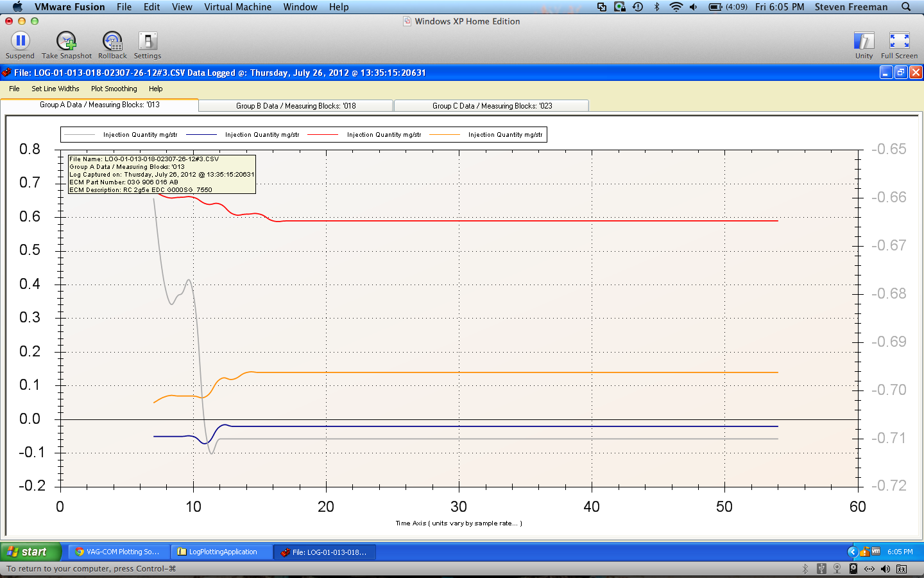
Task: Open the Plot Smoothing menu
Action: [114, 89]
